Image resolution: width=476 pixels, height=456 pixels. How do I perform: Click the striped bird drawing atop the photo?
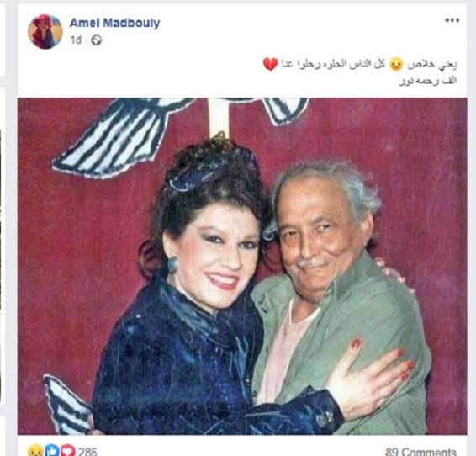tap(121, 136)
